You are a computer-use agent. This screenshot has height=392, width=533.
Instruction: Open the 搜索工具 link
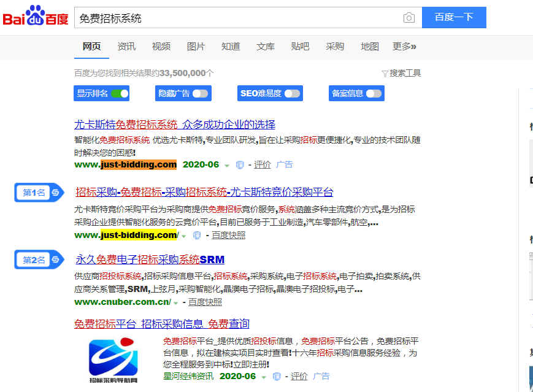[405, 74]
